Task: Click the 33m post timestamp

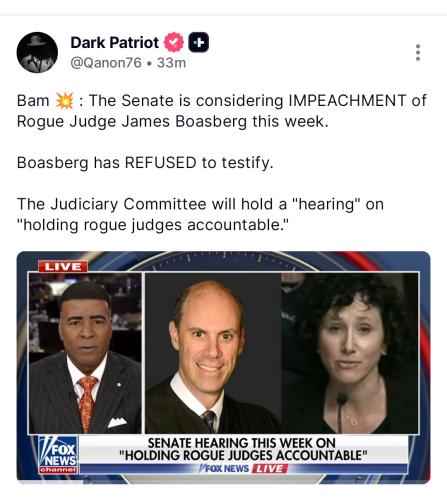Action: [171, 63]
